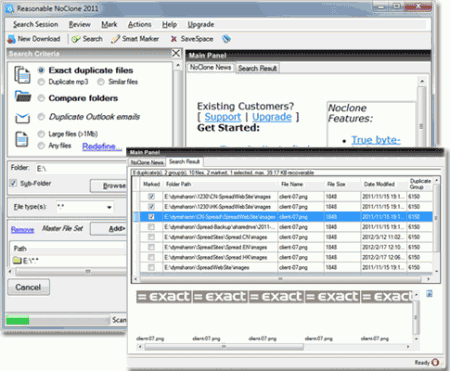The width and height of the screenshot is (450, 371).
Task: Open the True byte- feature link
Action: click(x=376, y=140)
